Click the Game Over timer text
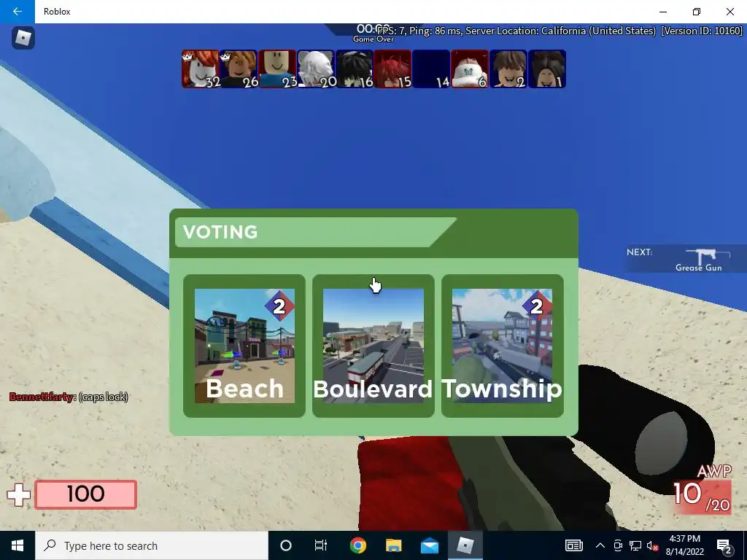747x560 pixels. 373,39
